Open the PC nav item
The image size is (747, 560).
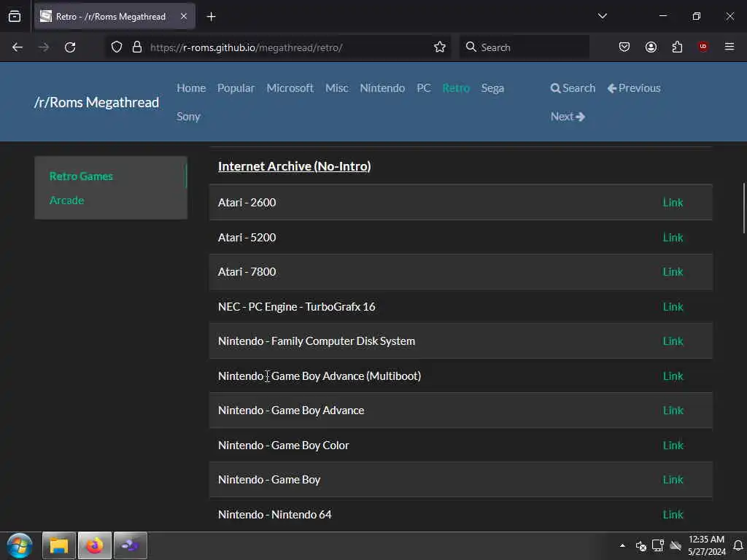click(x=424, y=88)
